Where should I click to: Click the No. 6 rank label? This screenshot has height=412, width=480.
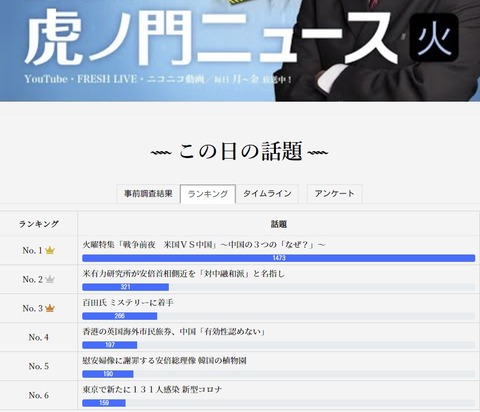click(39, 395)
